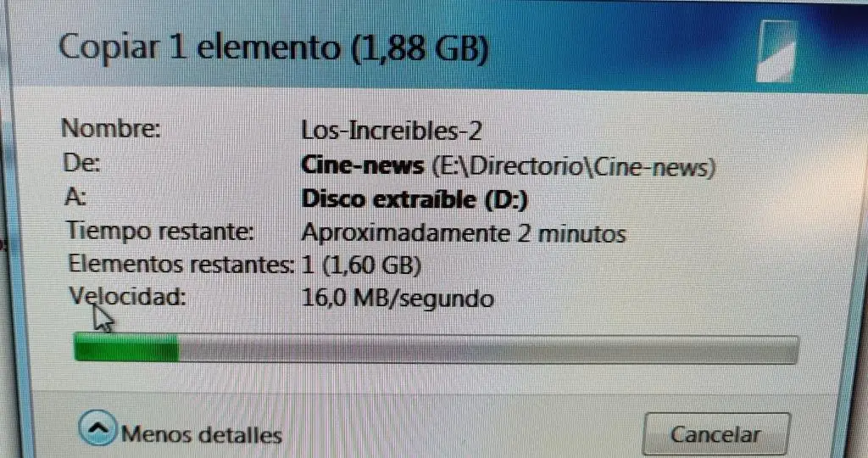The image size is (868, 458).
Task: Click the Disco extraíble (D:) destination
Action: (415, 200)
